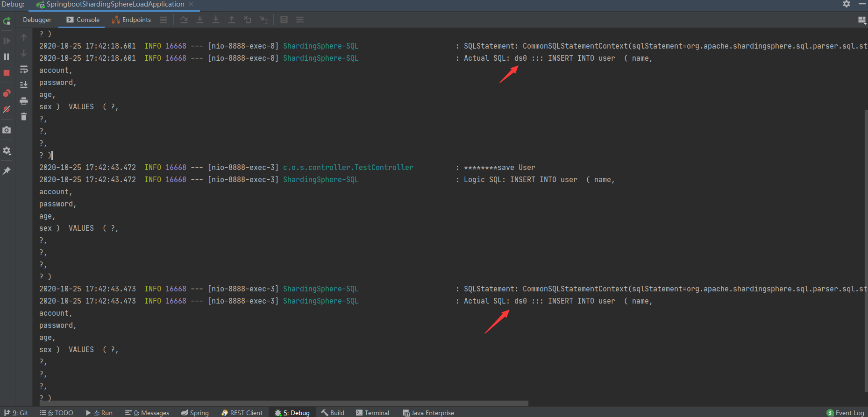Open the Git tool window

[16, 413]
